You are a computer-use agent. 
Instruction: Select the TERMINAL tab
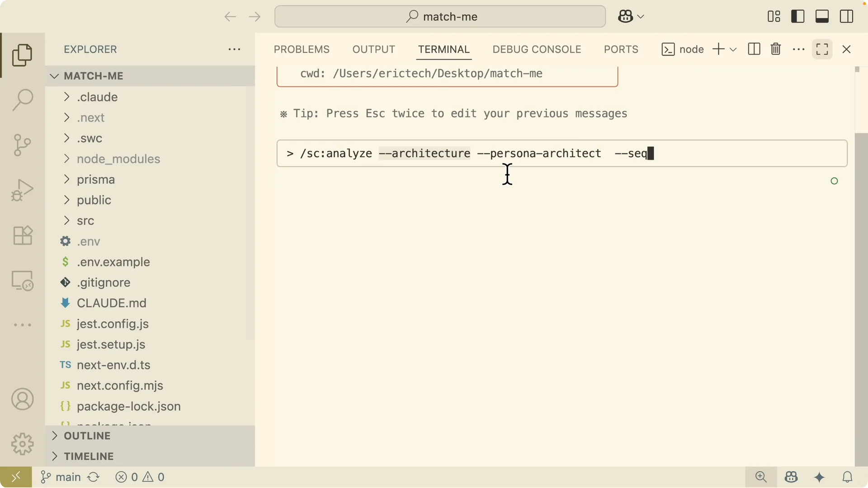pos(444,49)
